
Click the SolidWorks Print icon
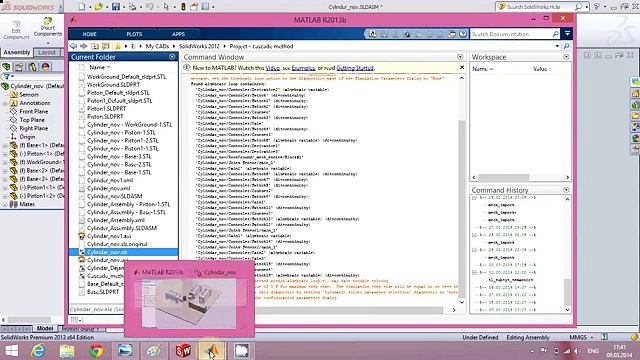(x=132, y=7)
